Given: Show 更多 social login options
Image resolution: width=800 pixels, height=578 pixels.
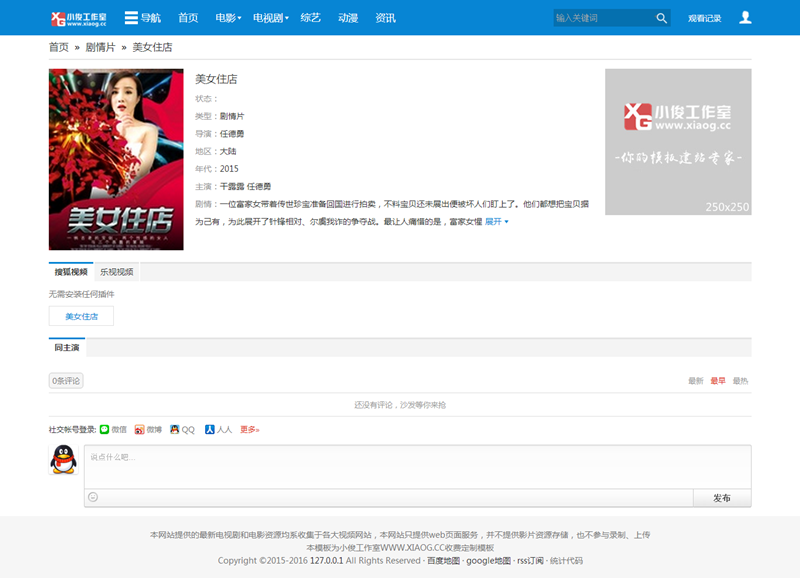Looking at the screenshot, I should pyautogui.click(x=249, y=430).
